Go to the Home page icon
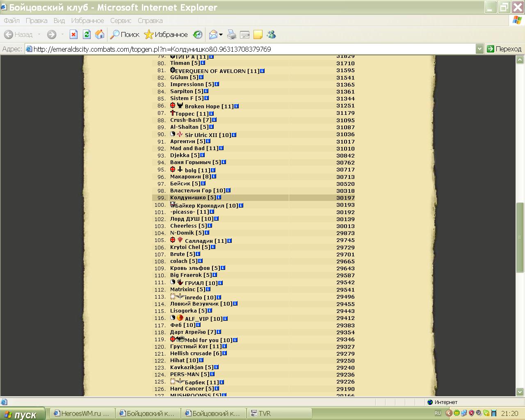The height and width of the screenshot is (420, 525). pyautogui.click(x=100, y=35)
